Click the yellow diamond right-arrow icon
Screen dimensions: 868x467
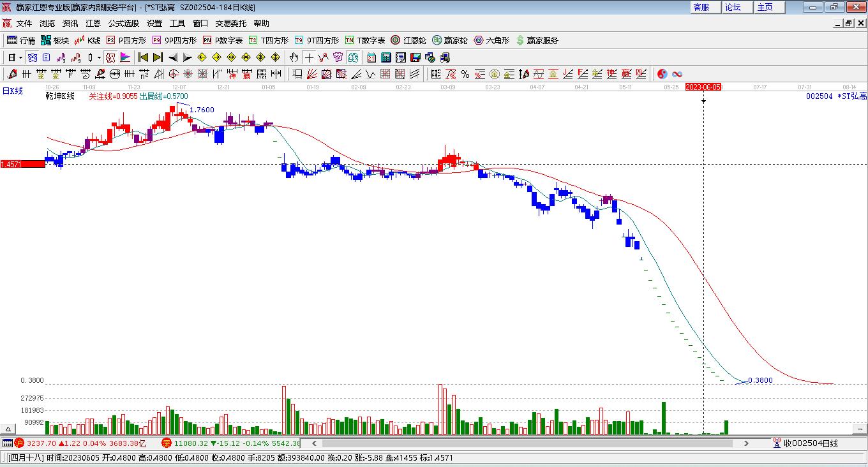[216, 57]
